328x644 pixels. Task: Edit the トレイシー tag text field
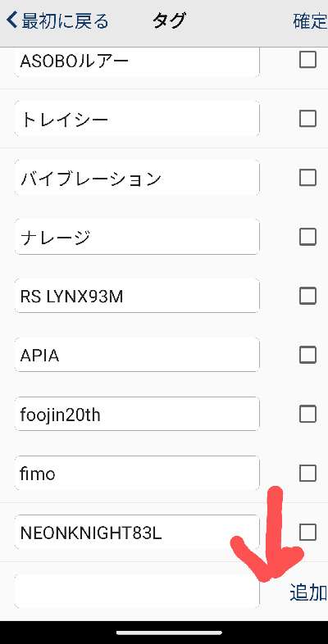(x=137, y=119)
